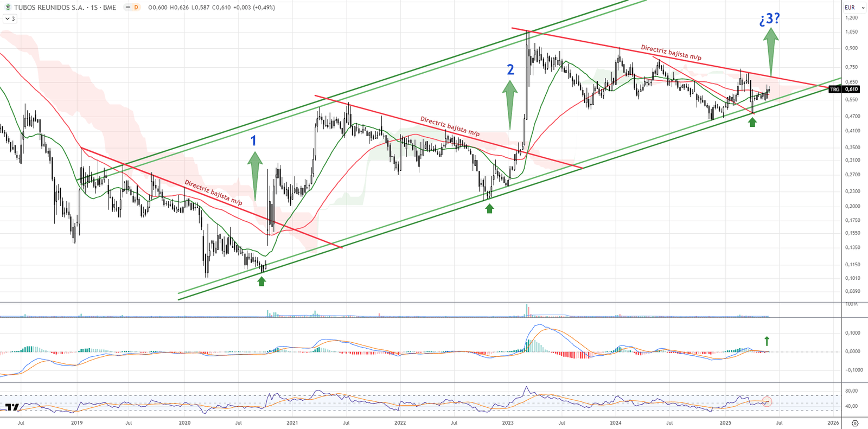Click the orange D data-status badge

pyautogui.click(x=136, y=8)
